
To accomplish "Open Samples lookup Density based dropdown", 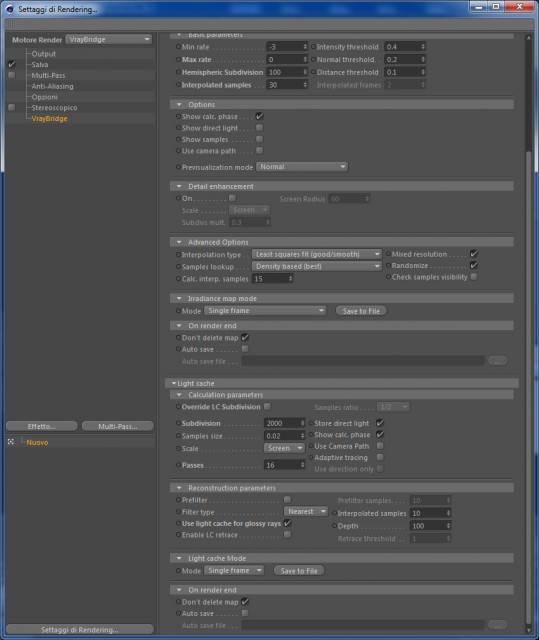I will coord(317,266).
